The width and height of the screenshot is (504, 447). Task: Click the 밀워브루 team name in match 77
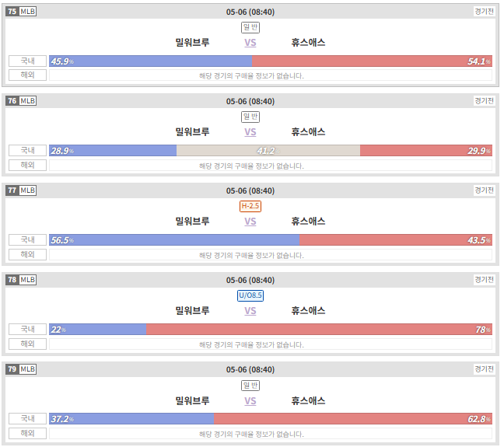pos(192,221)
